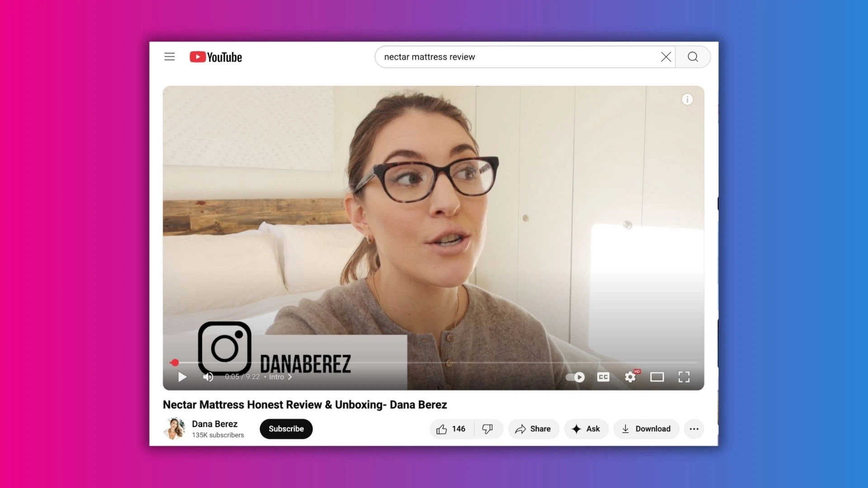The width and height of the screenshot is (868, 488).
Task: Open the Download menu
Action: click(646, 429)
